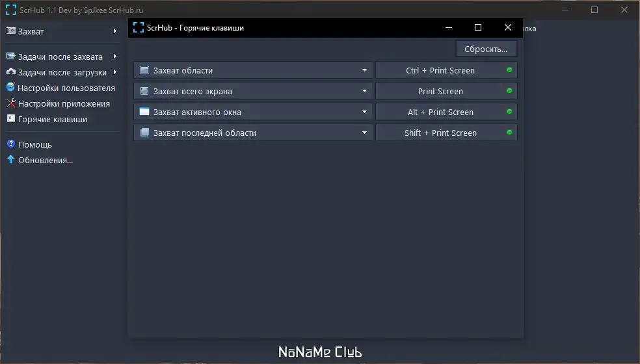Expand the Захват submenu arrow

(x=115, y=31)
